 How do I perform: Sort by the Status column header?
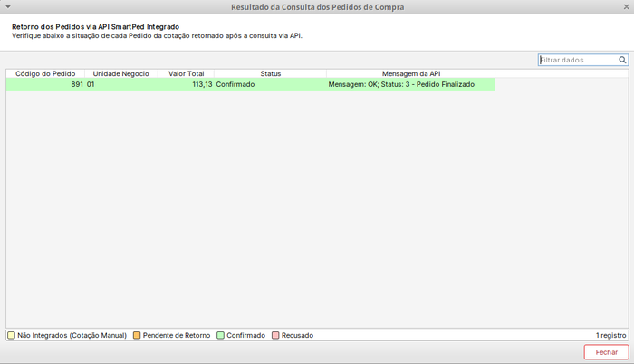(271, 73)
